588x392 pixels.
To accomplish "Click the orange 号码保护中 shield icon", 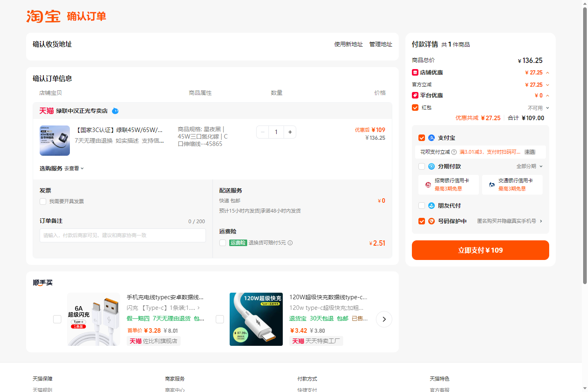I will point(431,221).
